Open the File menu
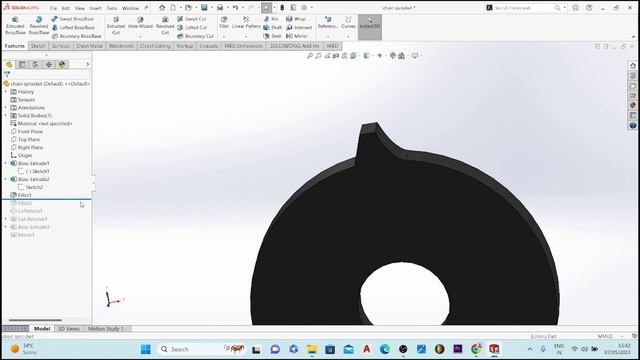Screen dimensions: 640x360 tap(53, 8)
